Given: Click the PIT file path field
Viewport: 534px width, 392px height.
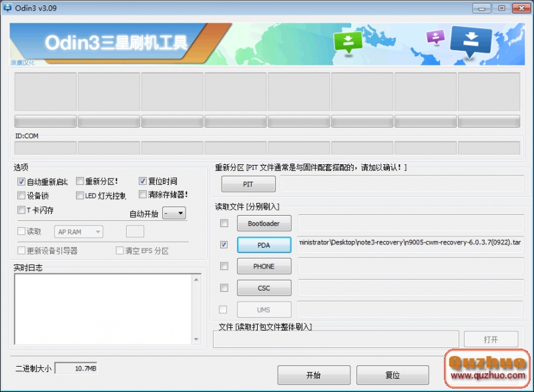Looking at the screenshot, I should [402, 184].
